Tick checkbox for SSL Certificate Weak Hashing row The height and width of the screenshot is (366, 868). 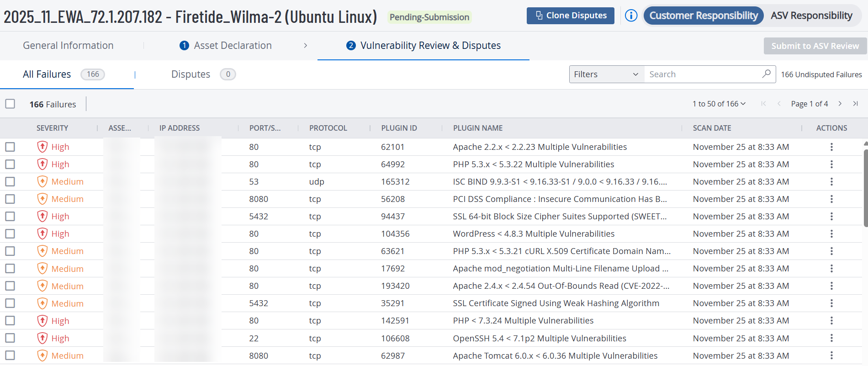(10, 303)
